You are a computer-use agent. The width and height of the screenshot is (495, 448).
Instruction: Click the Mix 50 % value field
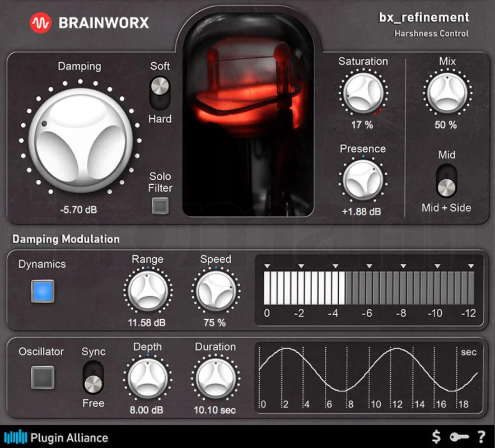coord(446,125)
